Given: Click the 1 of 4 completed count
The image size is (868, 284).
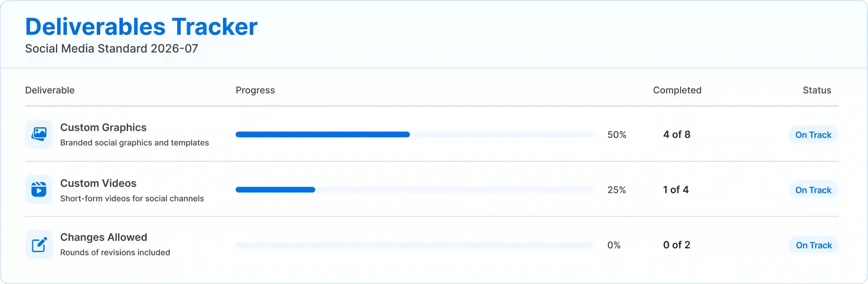Looking at the screenshot, I should click(676, 190).
